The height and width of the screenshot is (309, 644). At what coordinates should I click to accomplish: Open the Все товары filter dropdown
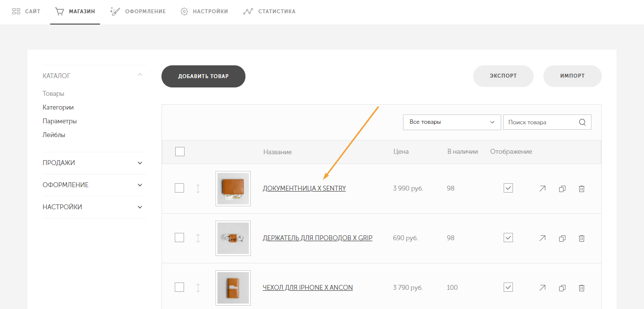click(x=452, y=122)
